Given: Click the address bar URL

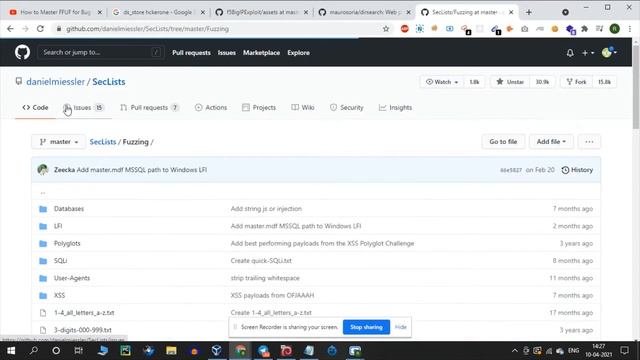Looking at the screenshot, I should click(147, 29).
